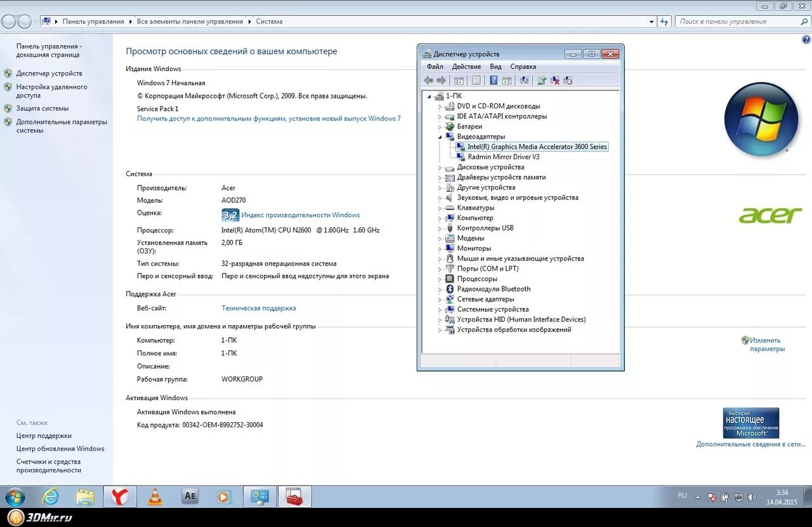812x527 pixels.
Task: Open Настройка удаленного доступа sidebar link
Action: (x=52, y=91)
